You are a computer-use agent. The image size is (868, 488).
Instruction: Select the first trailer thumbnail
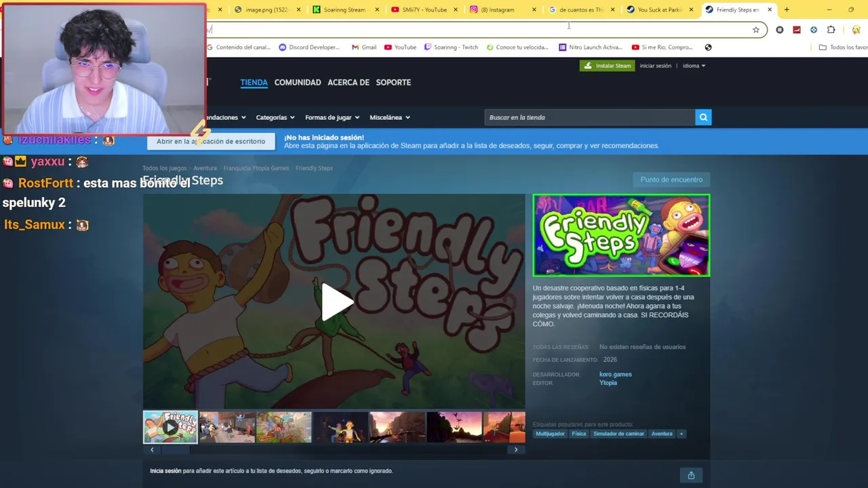point(170,427)
